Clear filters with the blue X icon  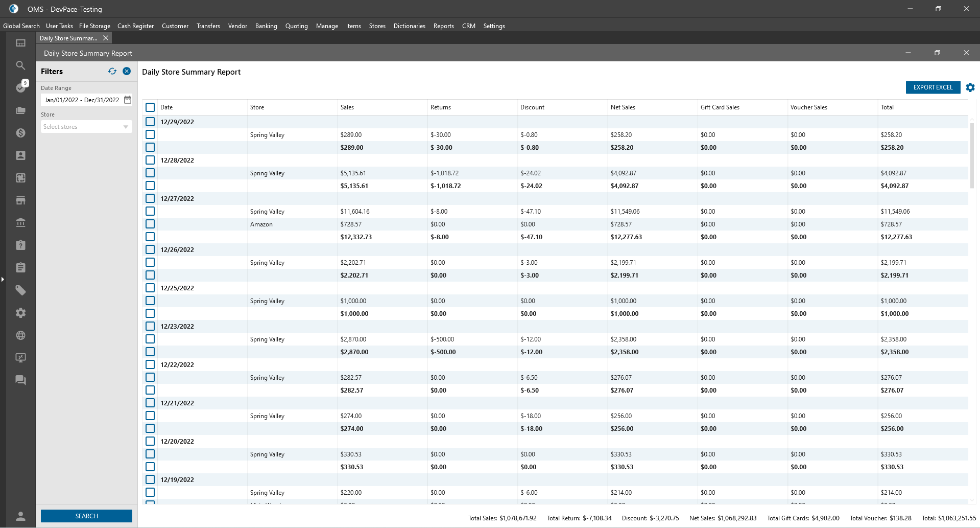click(x=127, y=72)
